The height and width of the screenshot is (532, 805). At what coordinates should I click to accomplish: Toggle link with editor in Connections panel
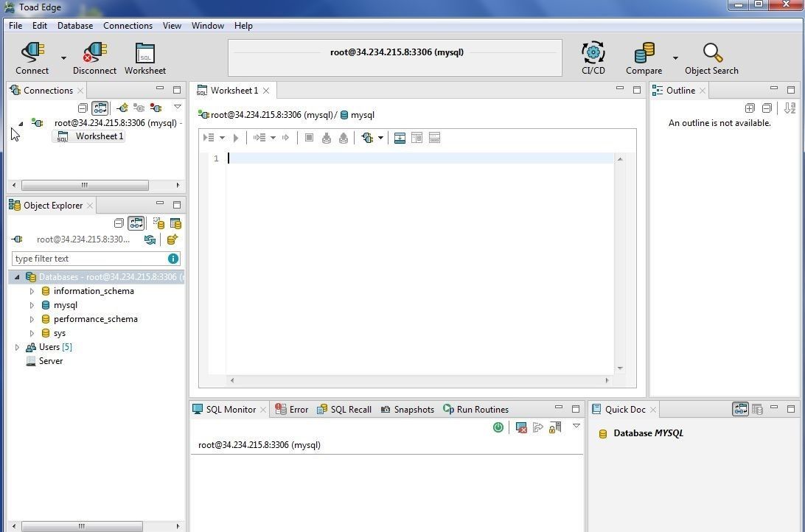point(100,108)
